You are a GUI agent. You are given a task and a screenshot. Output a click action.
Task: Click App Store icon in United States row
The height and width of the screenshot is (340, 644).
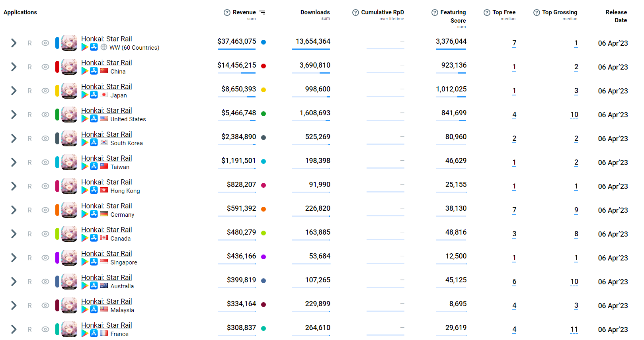click(x=94, y=119)
